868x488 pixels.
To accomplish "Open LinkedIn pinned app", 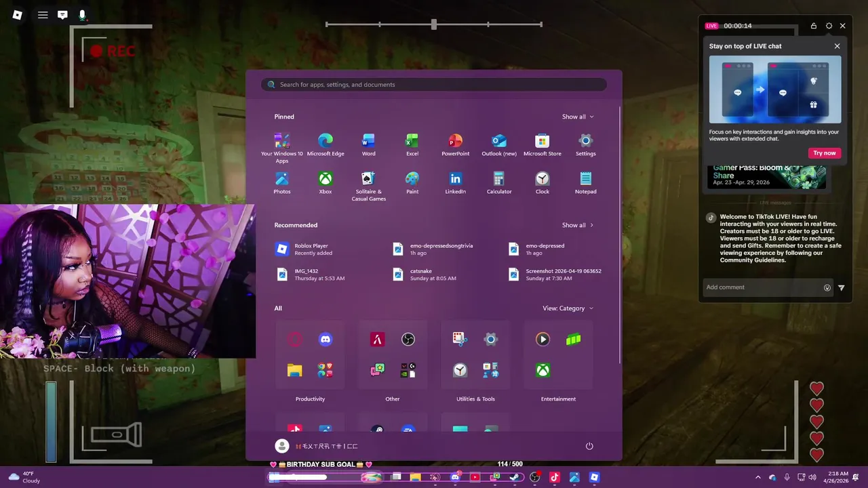I will pyautogui.click(x=455, y=183).
